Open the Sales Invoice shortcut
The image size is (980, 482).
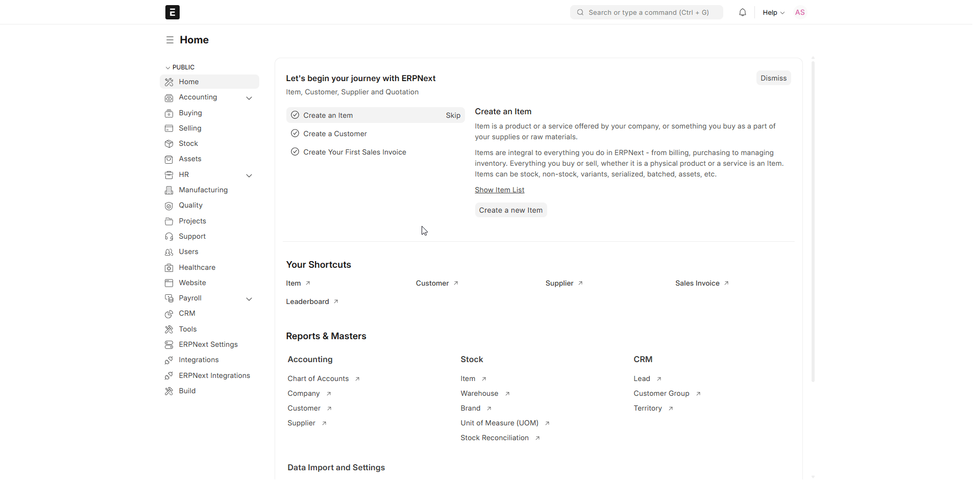[x=702, y=283]
